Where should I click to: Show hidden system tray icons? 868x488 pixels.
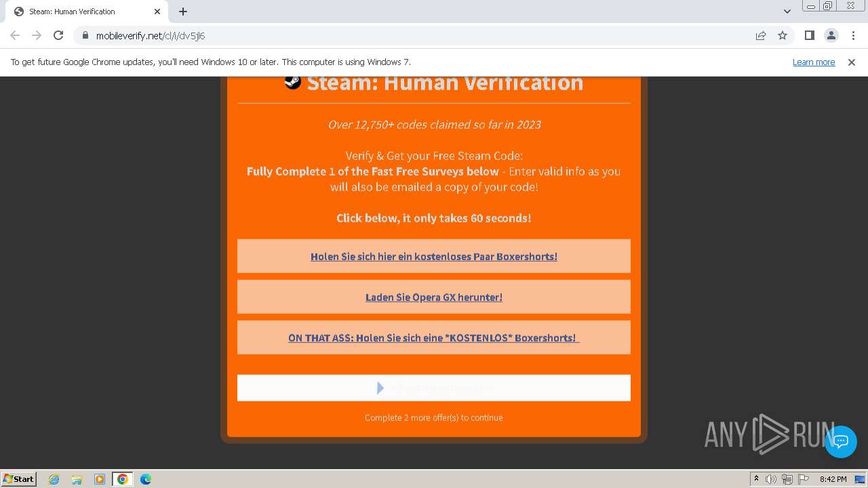756,479
